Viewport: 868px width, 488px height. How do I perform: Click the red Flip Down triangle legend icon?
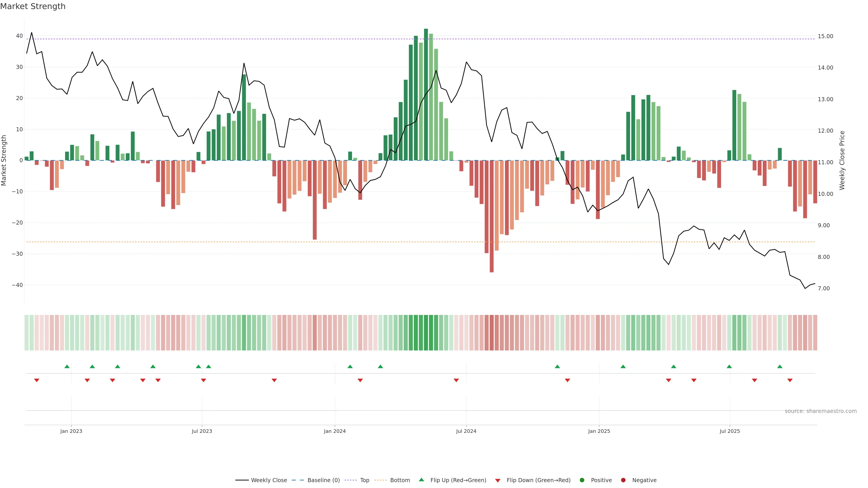click(x=498, y=481)
